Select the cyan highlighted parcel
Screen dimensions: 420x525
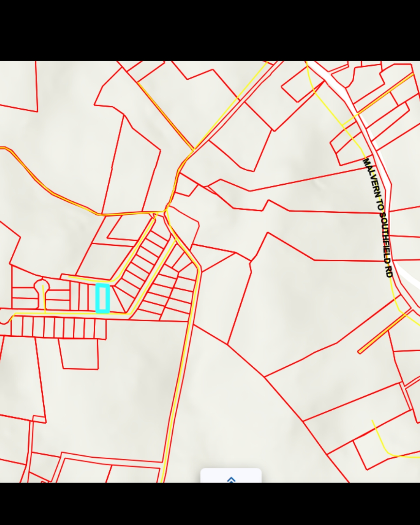click(x=103, y=298)
